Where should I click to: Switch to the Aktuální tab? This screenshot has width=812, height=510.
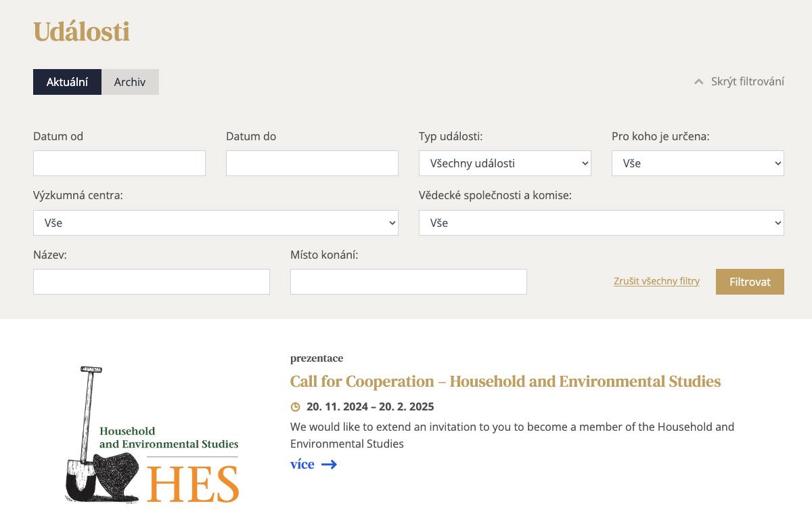point(67,82)
